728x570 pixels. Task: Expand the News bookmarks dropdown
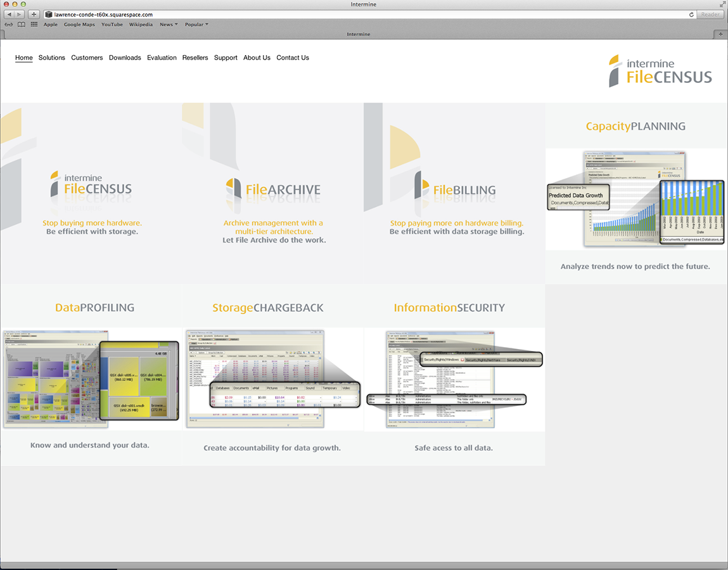pos(169,25)
